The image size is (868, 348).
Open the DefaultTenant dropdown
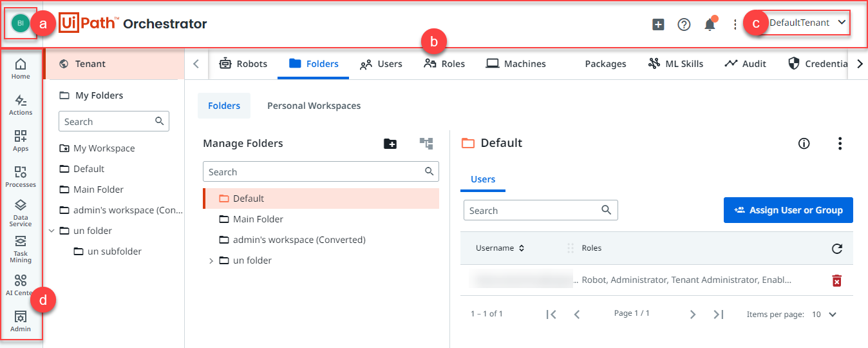[807, 23]
